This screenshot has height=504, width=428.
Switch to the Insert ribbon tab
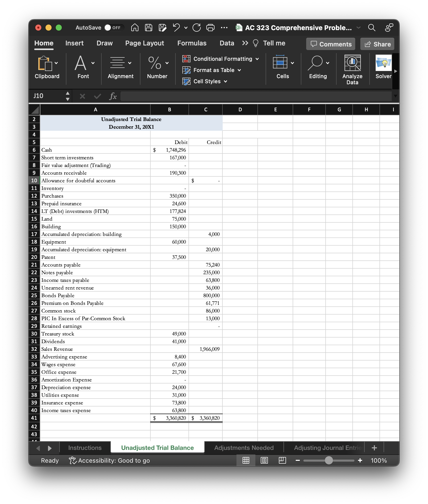coord(74,43)
